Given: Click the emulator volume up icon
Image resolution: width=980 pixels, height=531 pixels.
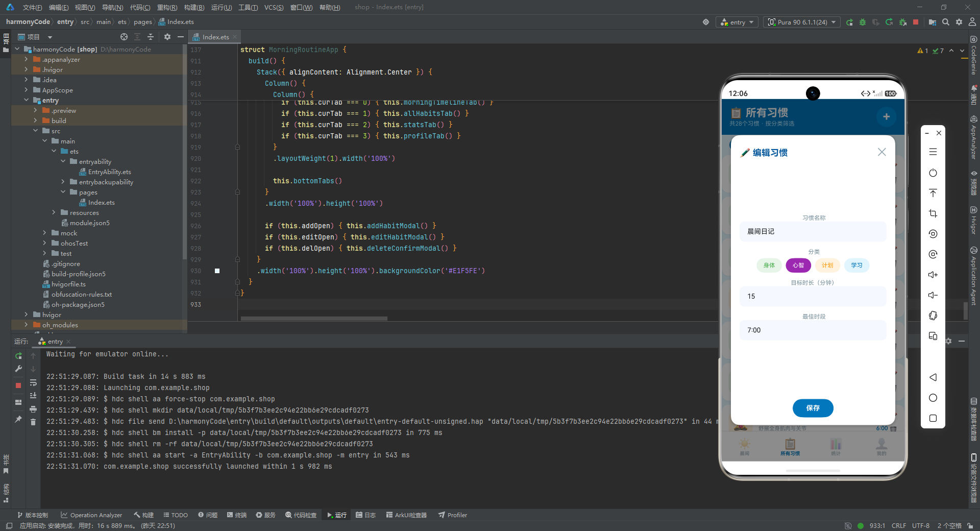Looking at the screenshot, I should (x=933, y=275).
